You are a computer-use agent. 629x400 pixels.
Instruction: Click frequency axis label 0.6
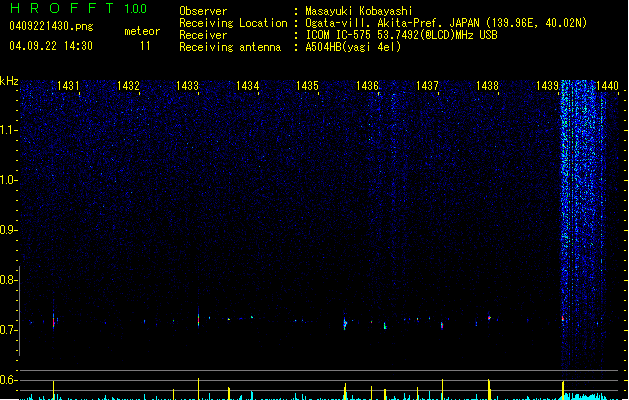pyautogui.click(x=9, y=380)
